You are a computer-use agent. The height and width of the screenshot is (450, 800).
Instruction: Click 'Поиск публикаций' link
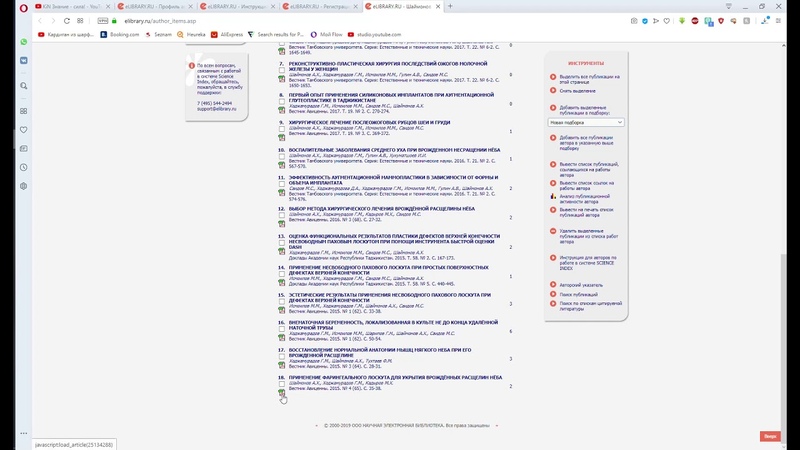[x=578, y=294]
